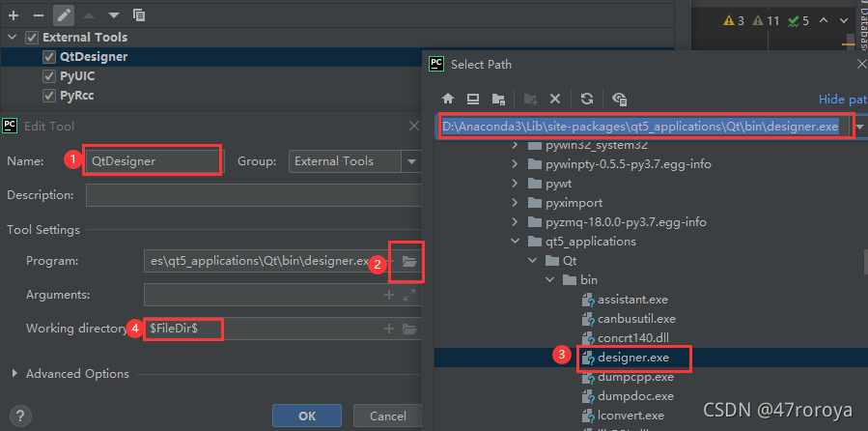Collapse the qt5_applications folder
This screenshot has height=431, width=868.
point(516,242)
